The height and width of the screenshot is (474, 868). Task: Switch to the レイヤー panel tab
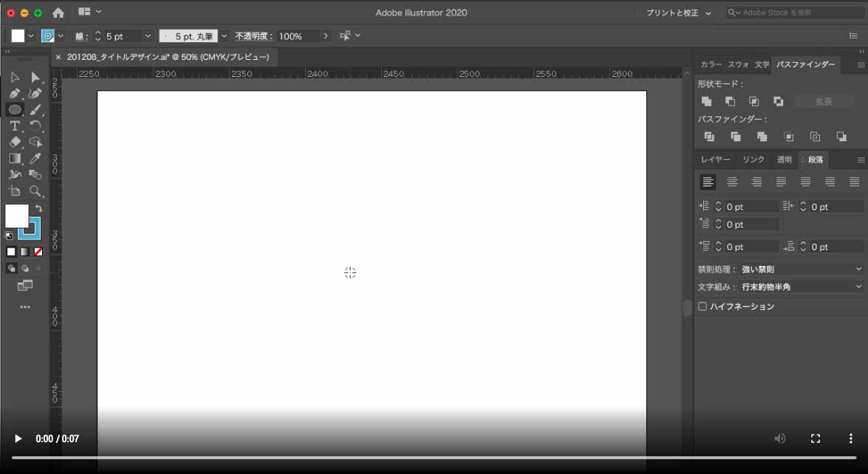point(715,160)
